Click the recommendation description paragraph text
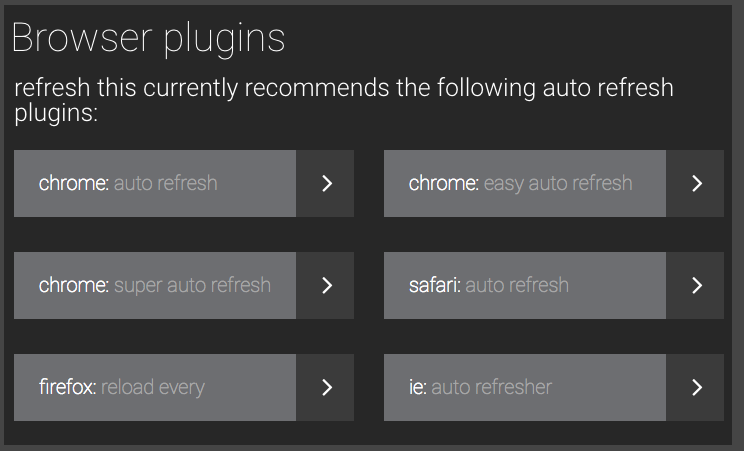Image resolution: width=744 pixels, height=451 pixels. (343, 100)
